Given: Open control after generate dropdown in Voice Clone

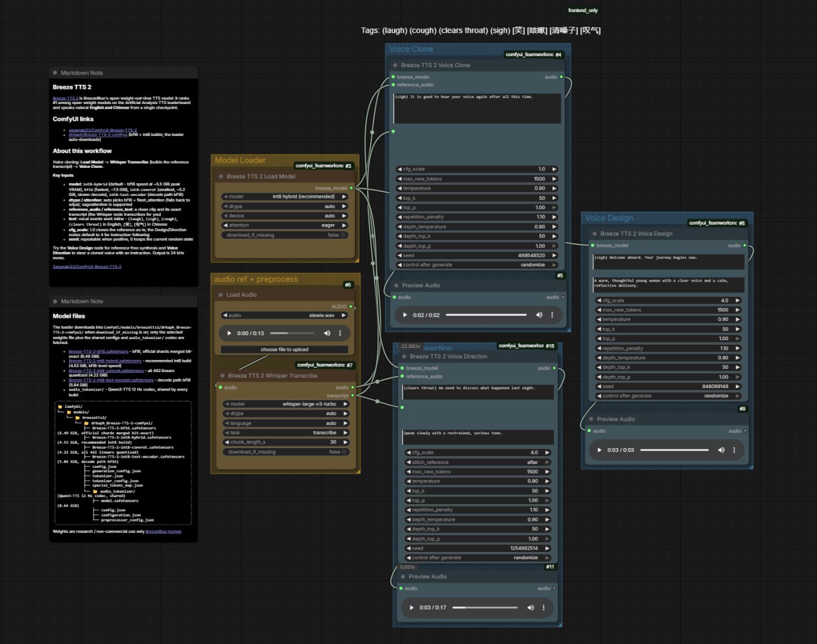Looking at the screenshot, I should (x=477, y=265).
